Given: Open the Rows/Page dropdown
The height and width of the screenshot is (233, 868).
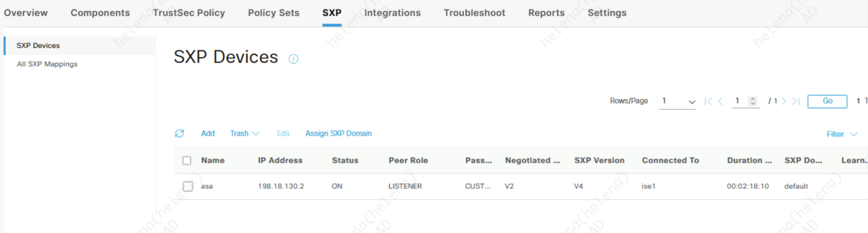Looking at the screenshot, I should coord(677,101).
